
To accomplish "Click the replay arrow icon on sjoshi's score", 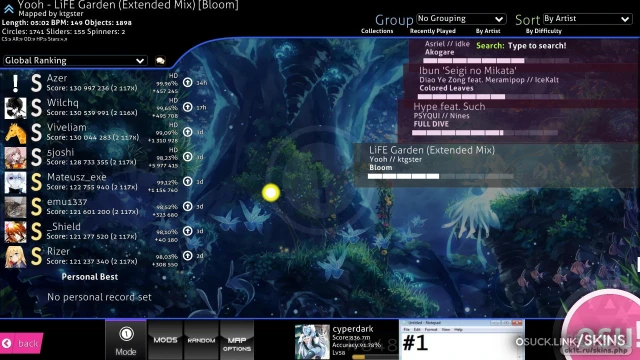I will pos(187,156).
